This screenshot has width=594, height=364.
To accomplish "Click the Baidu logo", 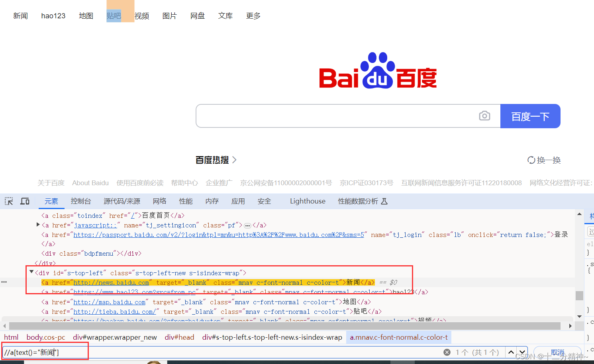I will coord(378,70).
